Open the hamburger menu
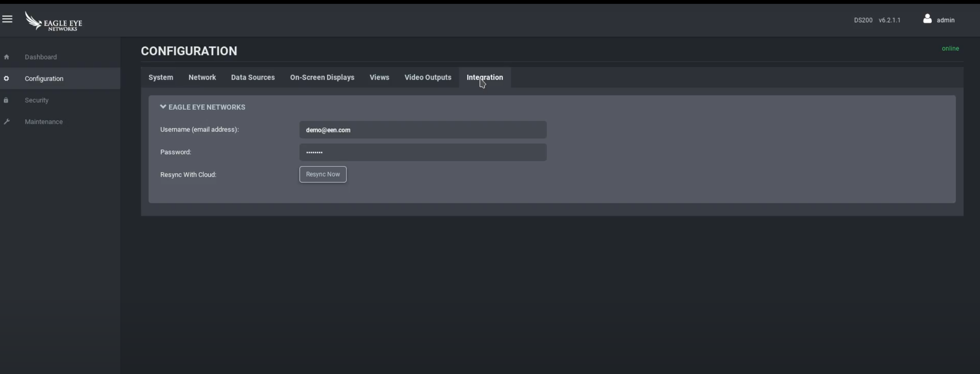Screen dimensions: 980x374 pos(7,19)
